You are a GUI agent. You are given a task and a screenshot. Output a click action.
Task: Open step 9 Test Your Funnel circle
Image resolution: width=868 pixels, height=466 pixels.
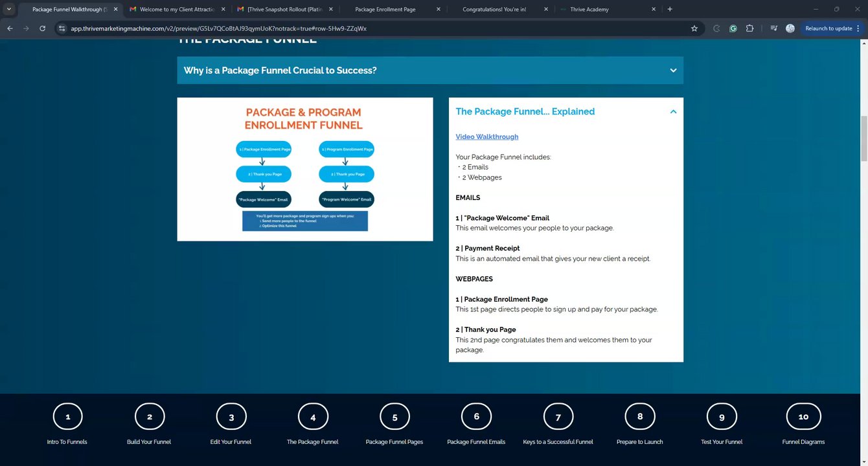(722, 417)
